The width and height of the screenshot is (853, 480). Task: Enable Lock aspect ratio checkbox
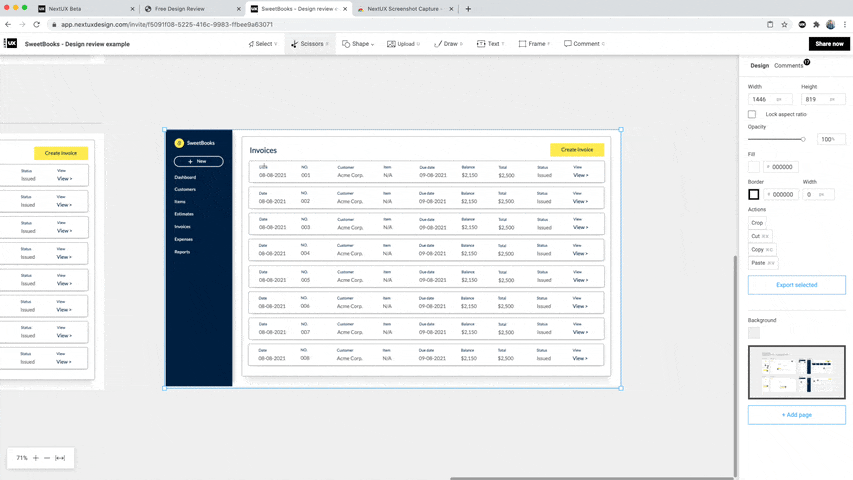[752, 114]
